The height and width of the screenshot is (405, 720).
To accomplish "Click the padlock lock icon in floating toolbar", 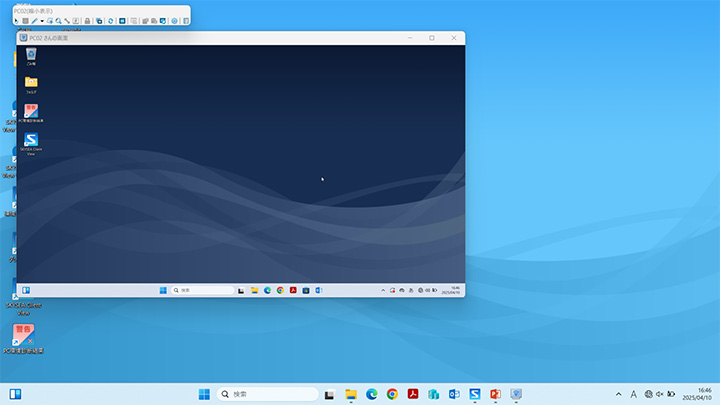I will (x=87, y=20).
